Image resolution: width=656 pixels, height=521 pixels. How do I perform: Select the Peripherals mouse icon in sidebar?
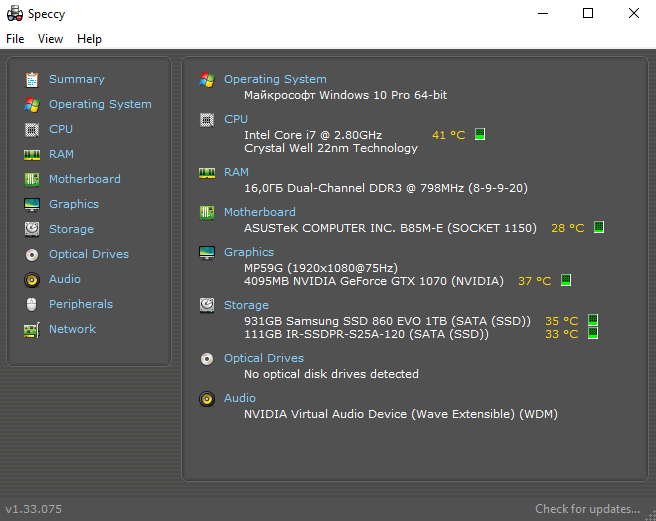coord(31,304)
